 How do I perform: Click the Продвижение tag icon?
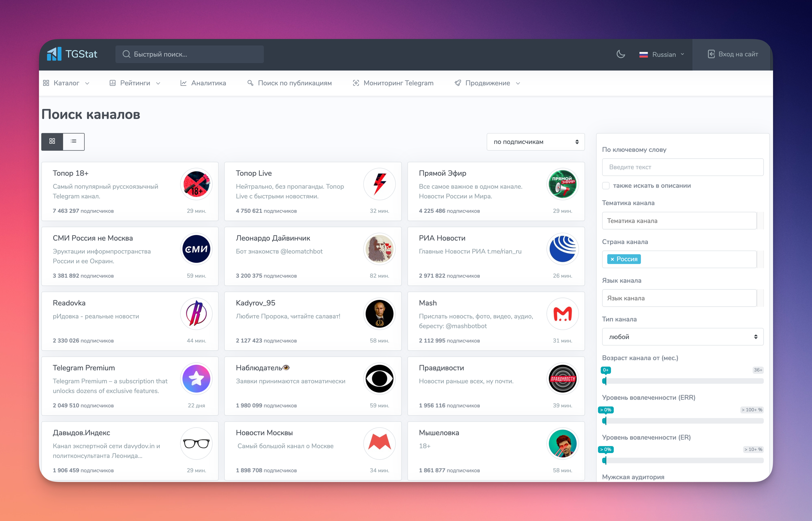[x=458, y=83]
